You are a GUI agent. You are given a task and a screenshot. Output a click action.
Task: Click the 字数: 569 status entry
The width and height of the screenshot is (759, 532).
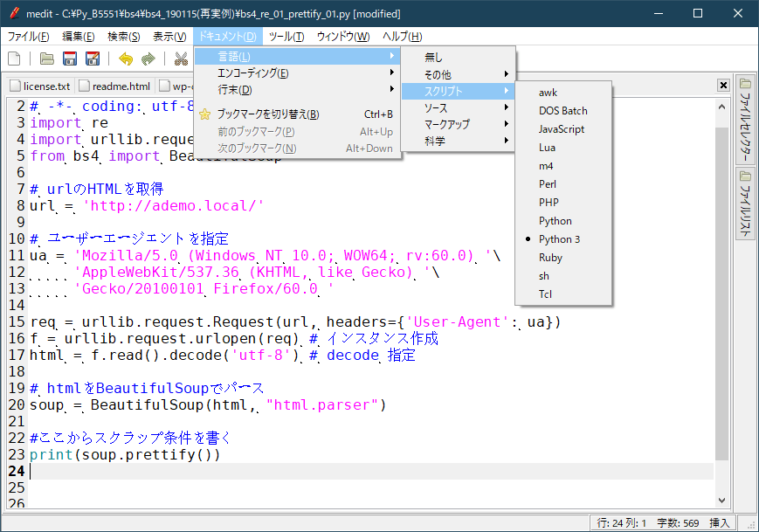678,522
